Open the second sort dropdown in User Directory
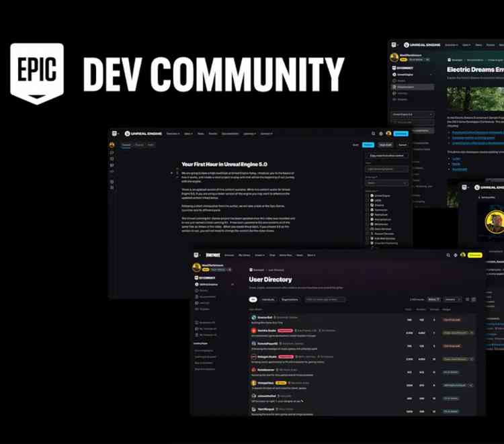 [x=452, y=300]
